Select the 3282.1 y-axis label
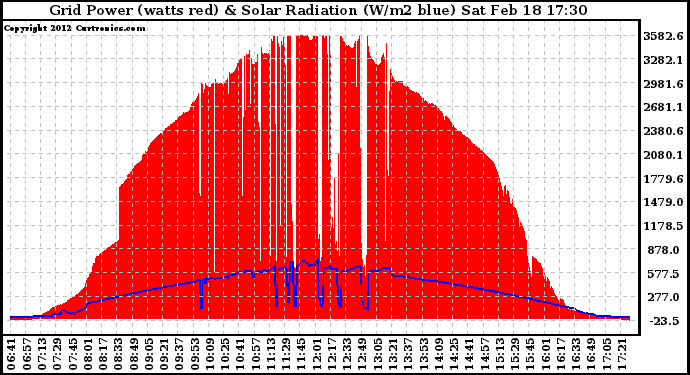 [663, 60]
